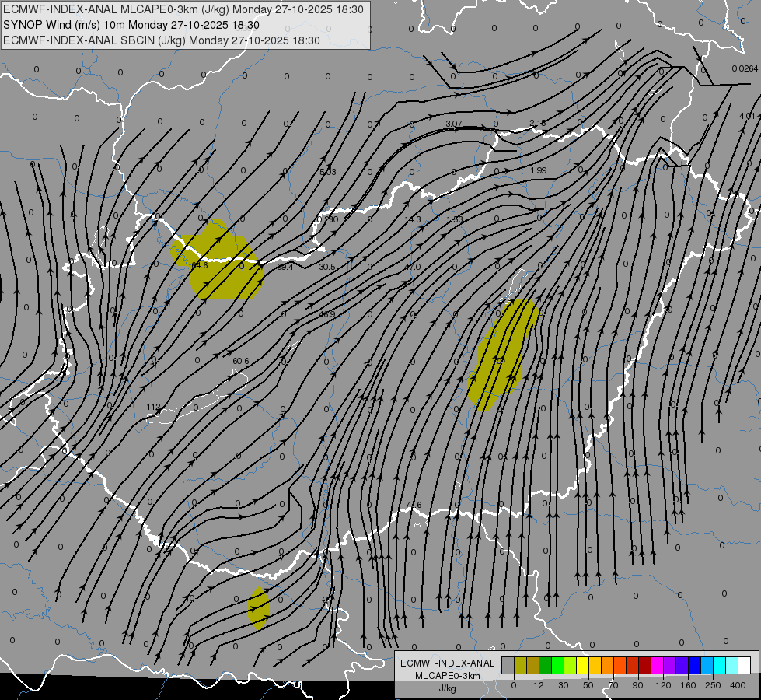Click the 1.99 value on the map

[x=538, y=170]
